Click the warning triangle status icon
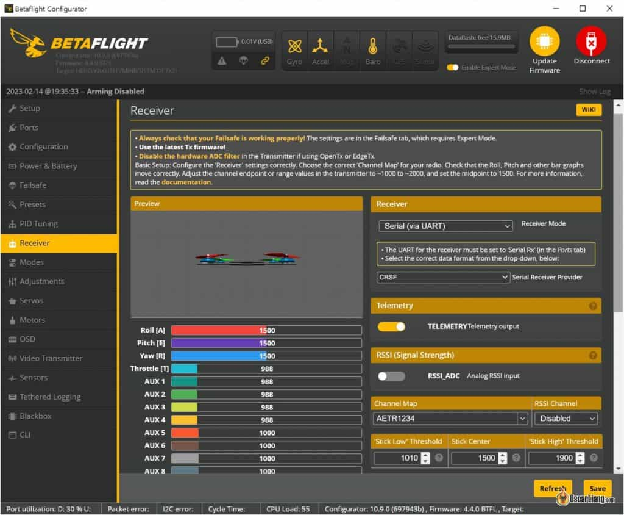 click(222, 61)
